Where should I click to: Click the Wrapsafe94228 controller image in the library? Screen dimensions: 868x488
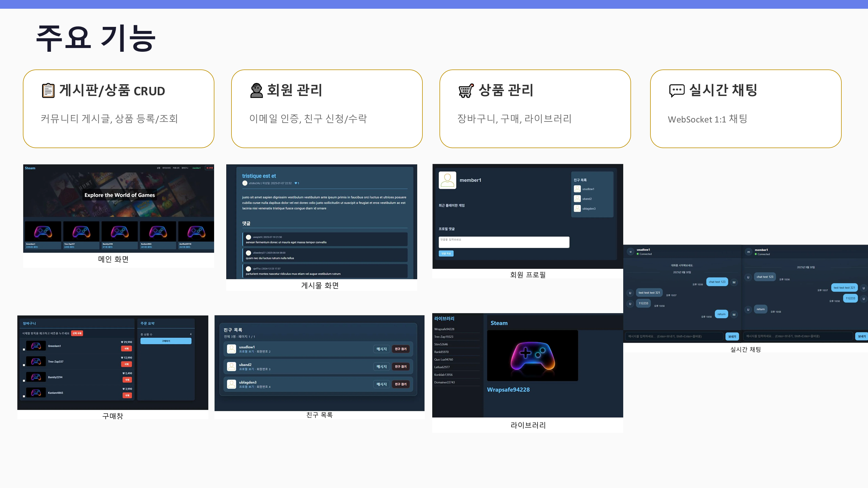click(x=532, y=355)
